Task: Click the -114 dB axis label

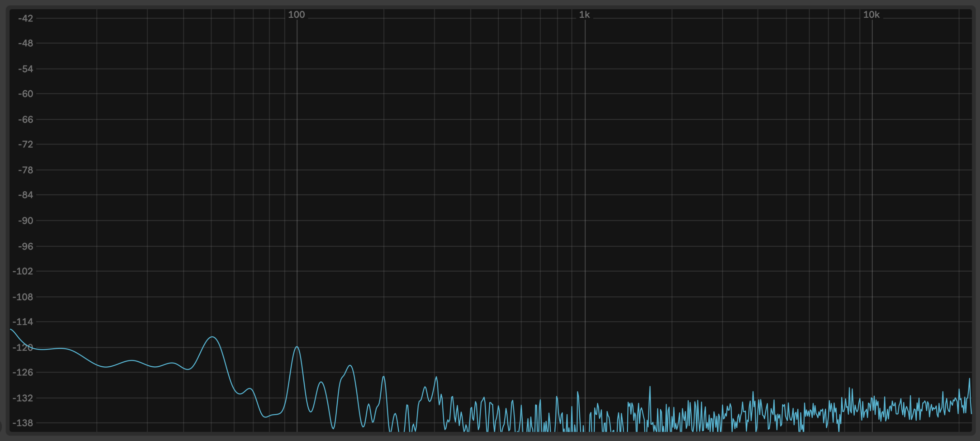Action: [x=23, y=322]
